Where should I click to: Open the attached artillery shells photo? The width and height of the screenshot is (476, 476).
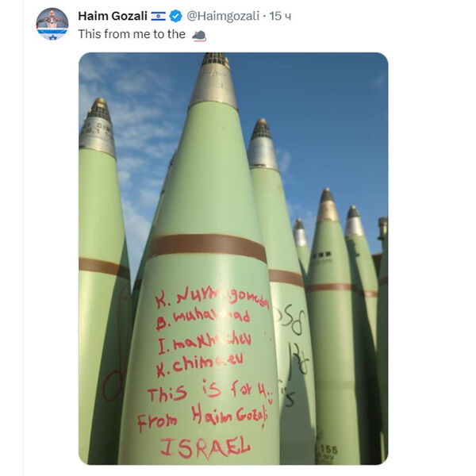tap(233, 259)
